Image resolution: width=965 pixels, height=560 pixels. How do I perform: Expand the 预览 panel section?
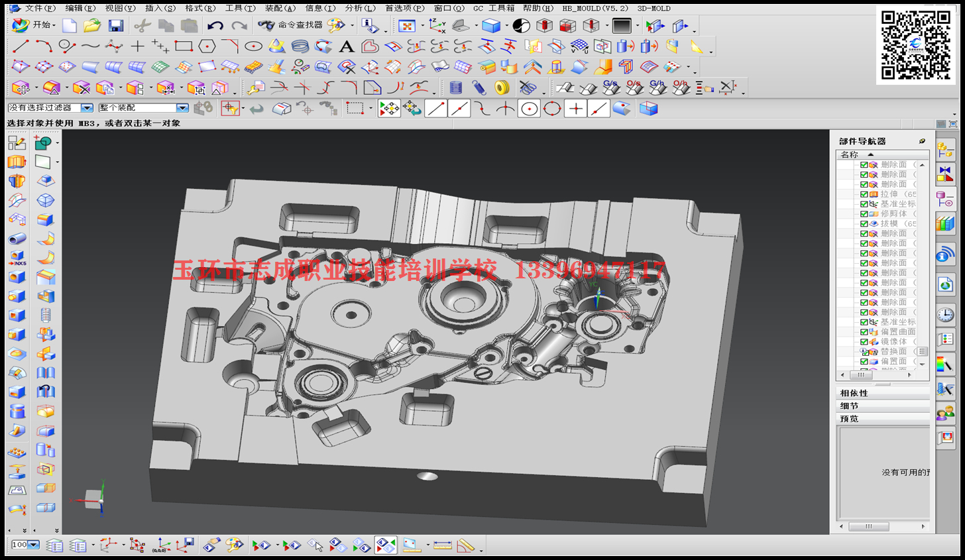pyautogui.click(x=883, y=418)
